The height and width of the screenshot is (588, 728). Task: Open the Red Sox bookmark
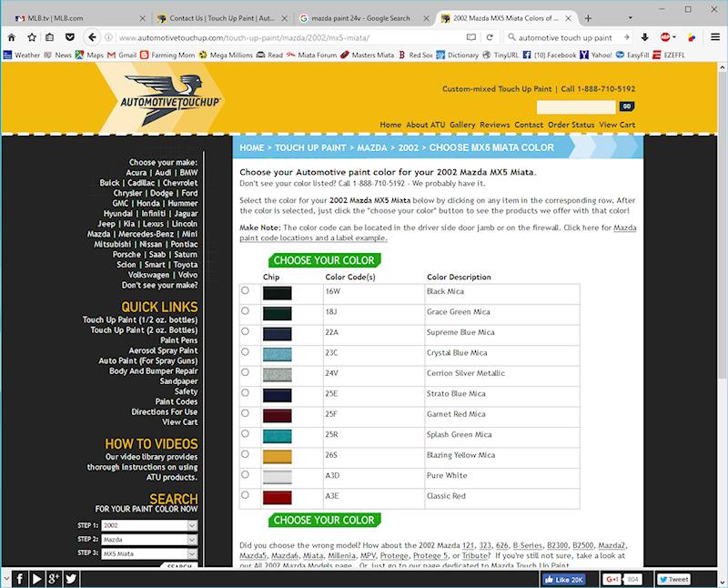(x=416, y=55)
